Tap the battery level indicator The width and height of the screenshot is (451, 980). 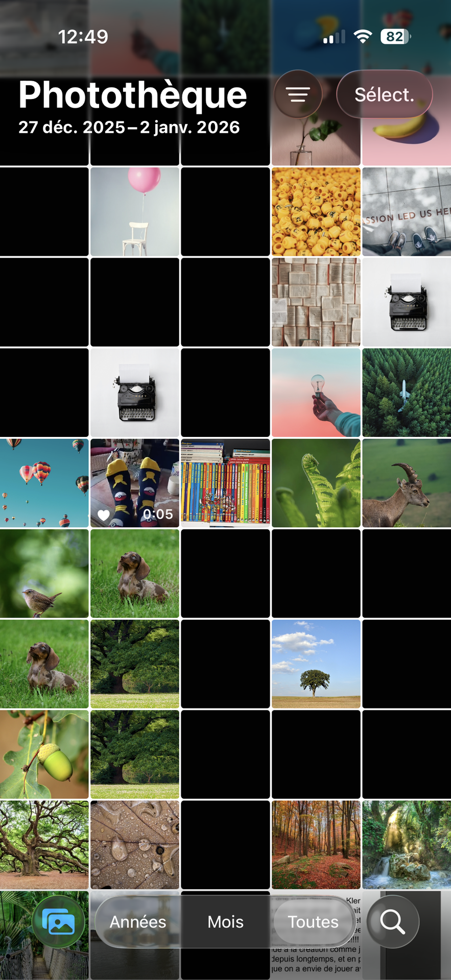click(x=395, y=37)
